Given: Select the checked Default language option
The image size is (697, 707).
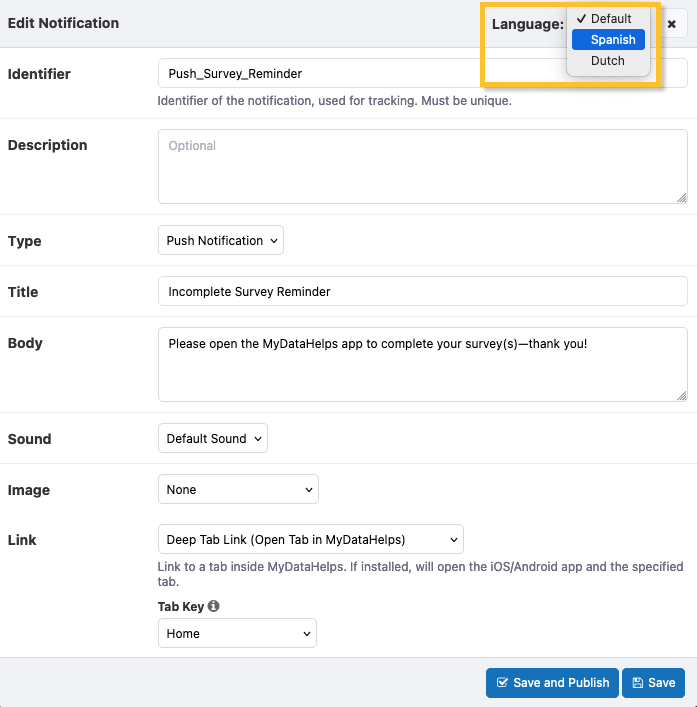Looking at the screenshot, I should [609, 19].
